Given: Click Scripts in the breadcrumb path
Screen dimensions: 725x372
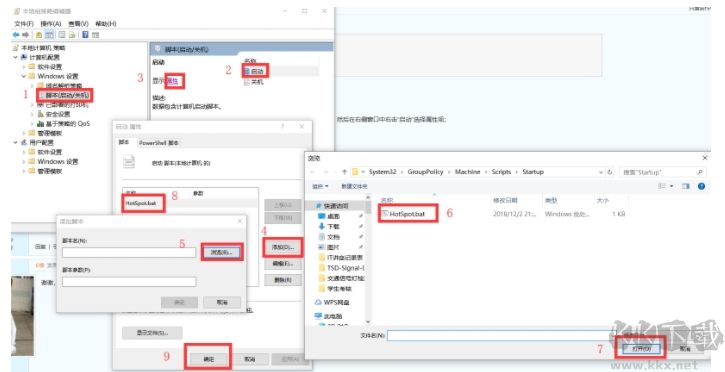Looking at the screenshot, I should click(501, 172).
